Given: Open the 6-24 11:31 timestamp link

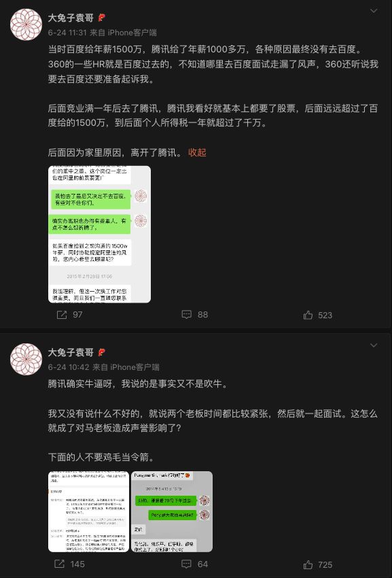Looking at the screenshot, I should point(67,33).
